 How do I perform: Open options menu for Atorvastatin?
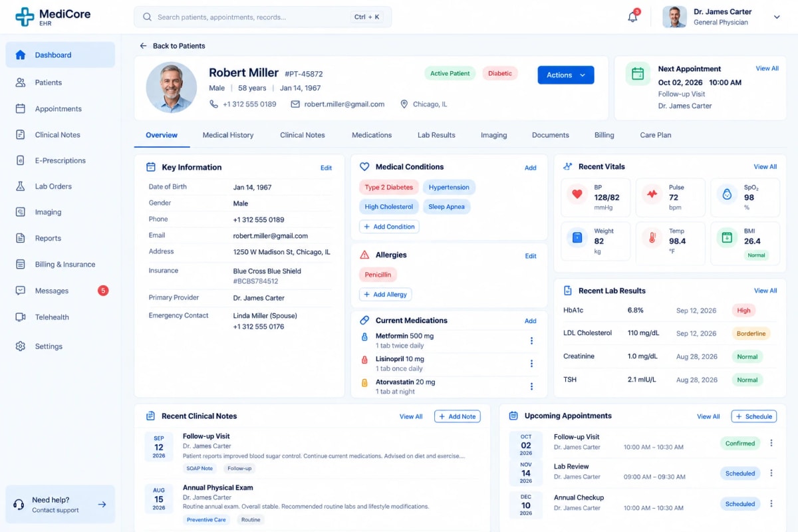tap(531, 386)
